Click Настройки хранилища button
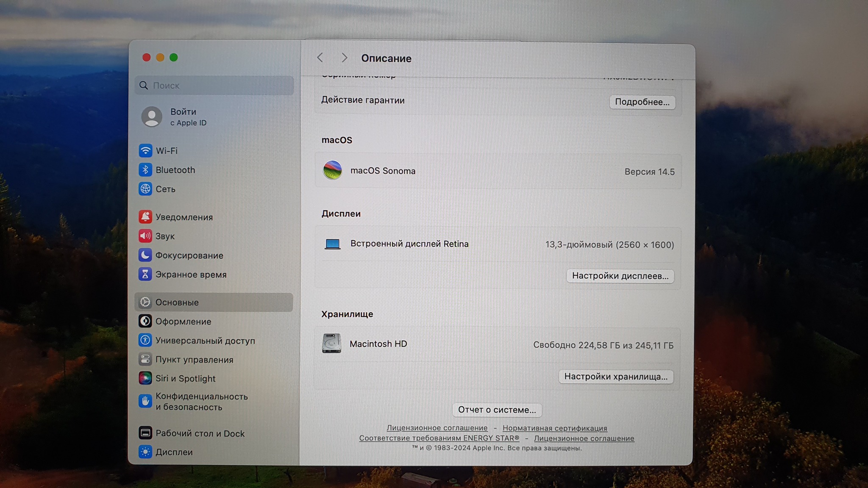Image resolution: width=868 pixels, height=488 pixels. coord(615,377)
